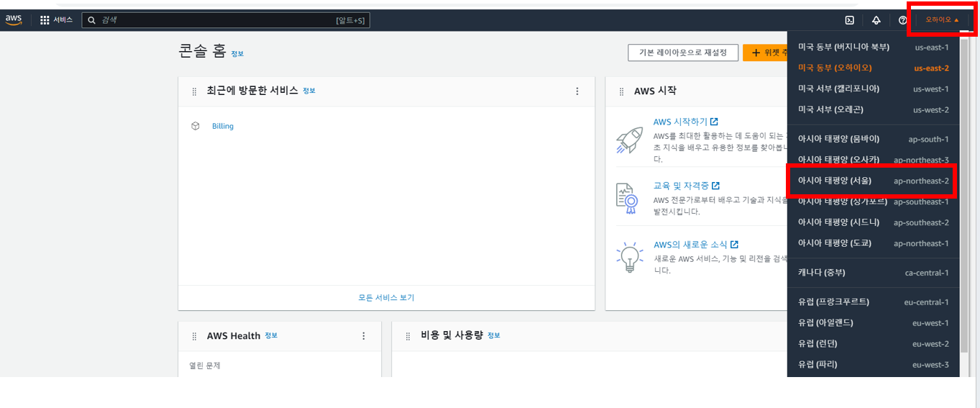Grab drag handle of 비용 및 사용량 widget
Image resolution: width=980 pixels, height=408 pixels.
click(x=408, y=336)
